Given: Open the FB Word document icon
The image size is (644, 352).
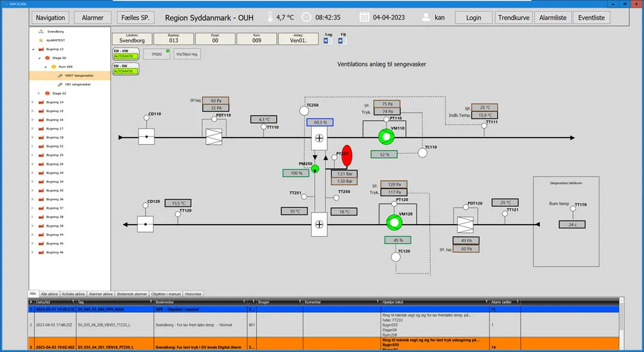Looking at the screenshot, I should tap(341, 41).
